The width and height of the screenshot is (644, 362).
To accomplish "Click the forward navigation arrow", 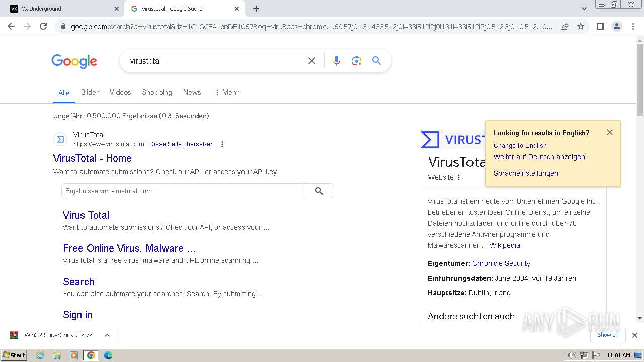I will (x=27, y=26).
